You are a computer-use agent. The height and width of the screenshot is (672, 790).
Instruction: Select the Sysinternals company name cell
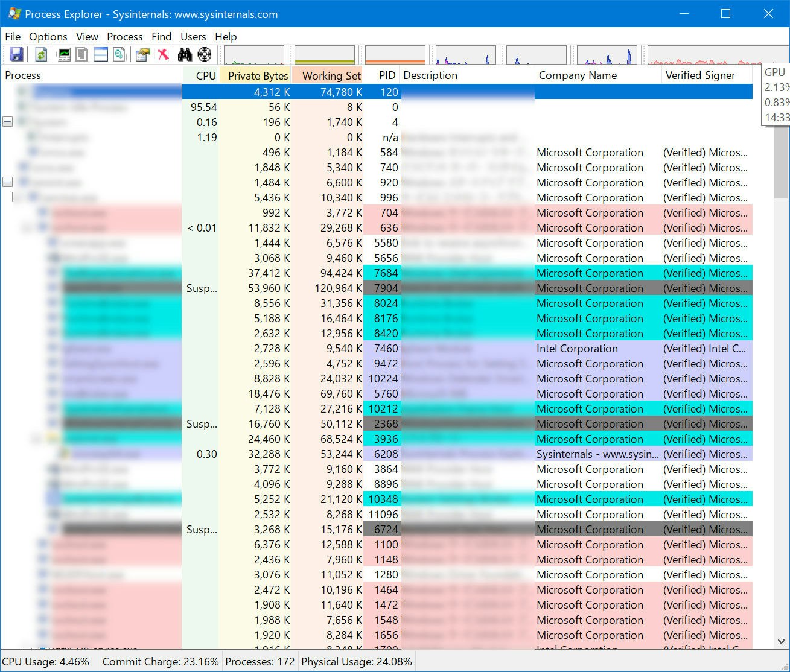coord(597,454)
